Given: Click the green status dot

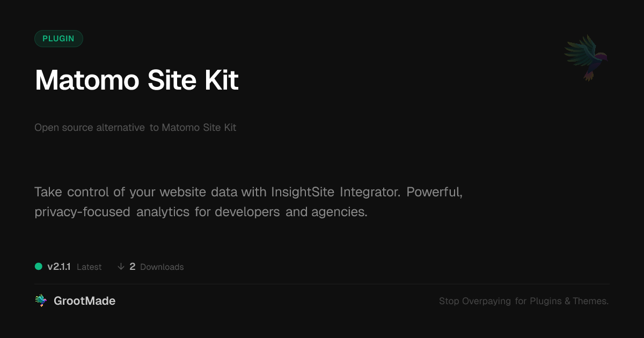Looking at the screenshot, I should click(39, 267).
